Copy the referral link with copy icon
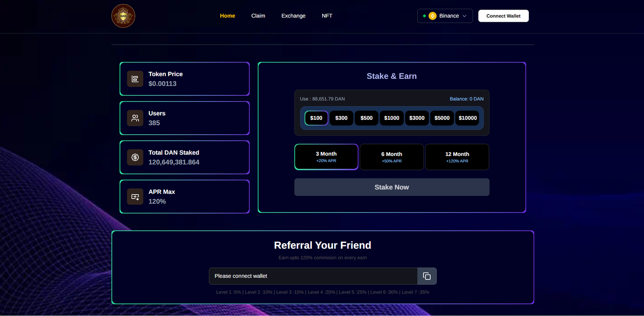This screenshot has width=644, height=316. [427, 276]
